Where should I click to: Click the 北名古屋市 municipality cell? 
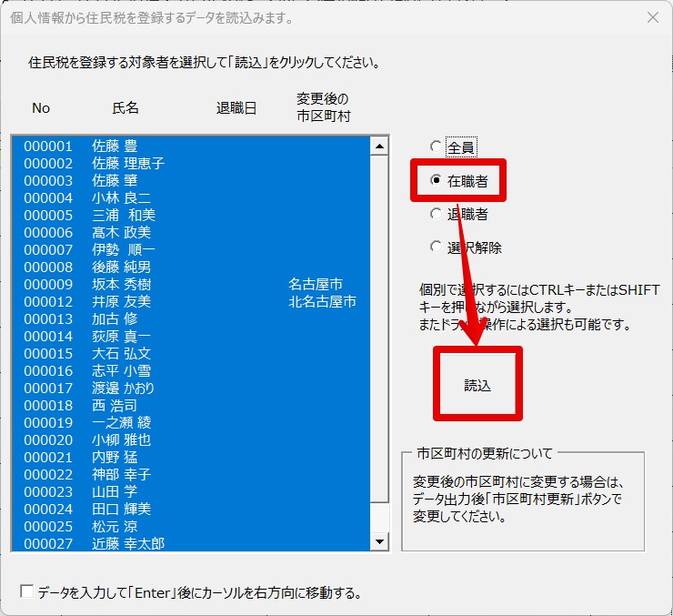(322, 301)
